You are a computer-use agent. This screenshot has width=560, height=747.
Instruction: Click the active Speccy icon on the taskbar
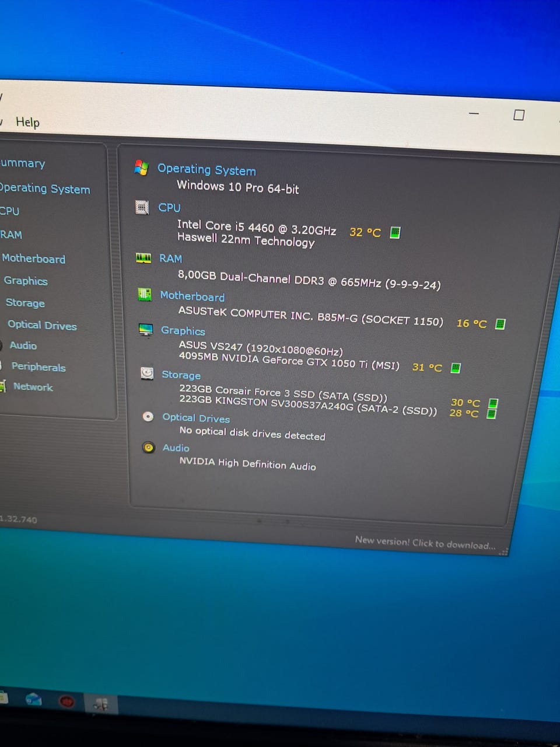(x=101, y=704)
